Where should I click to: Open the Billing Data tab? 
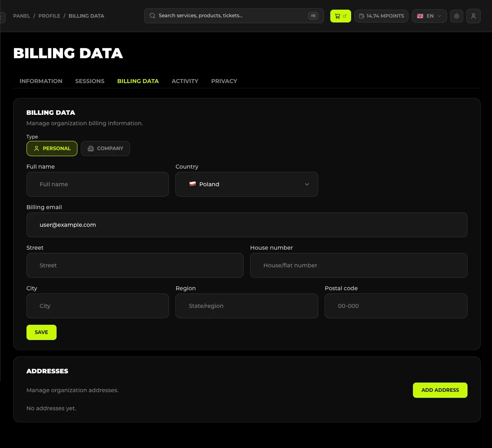(x=138, y=81)
